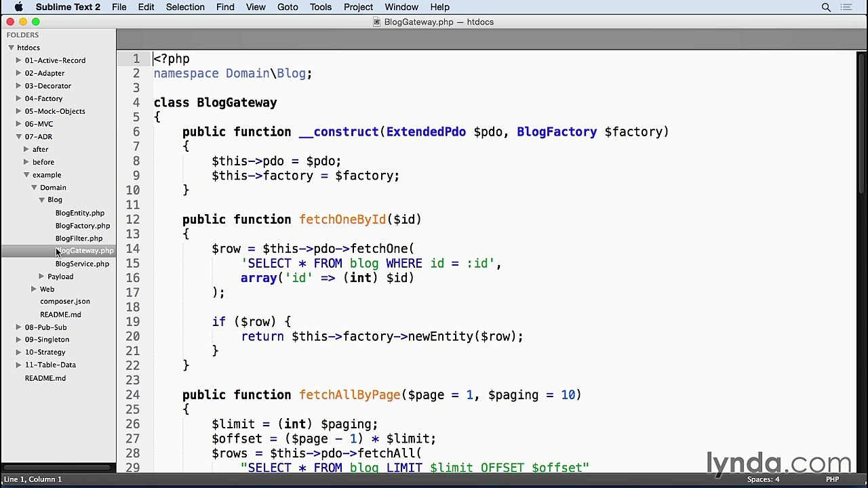Collapse the example folder
This screenshot has height=488, width=868.
coord(26,175)
